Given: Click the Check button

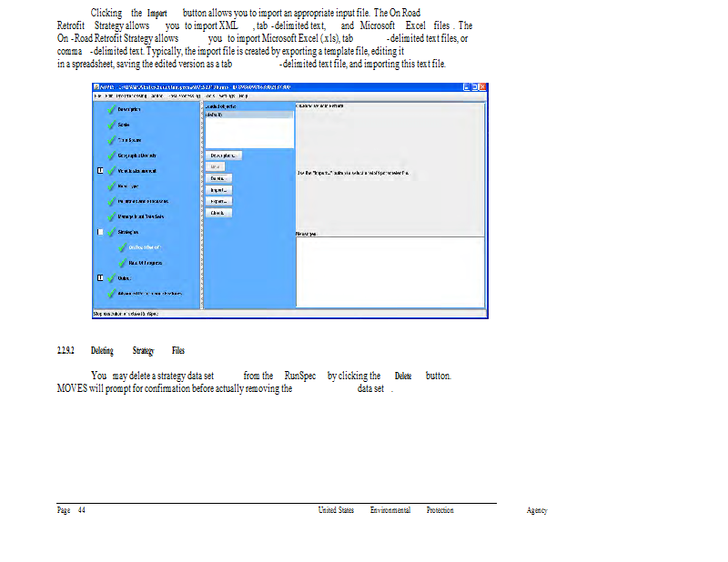Looking at the screenshot, I should (x=218, y=213).
